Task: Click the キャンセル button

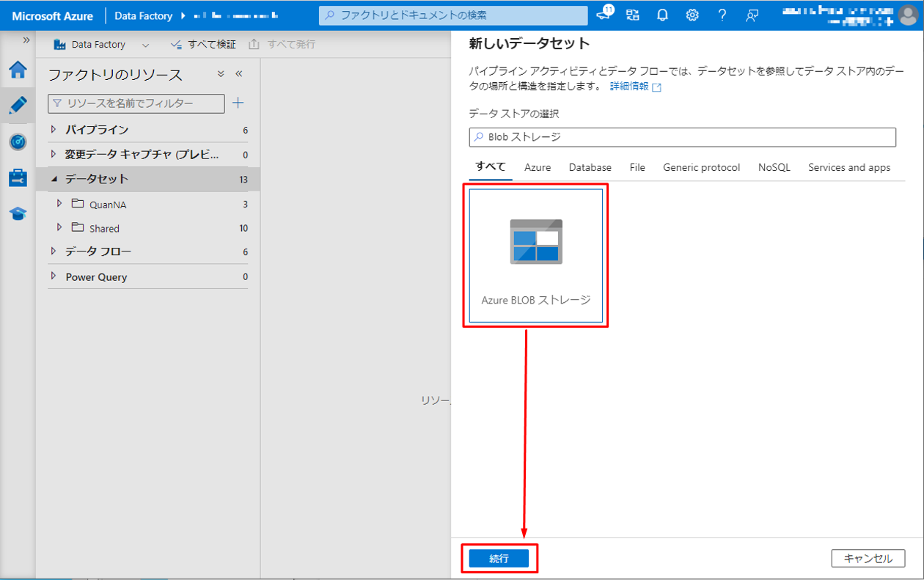Action: (868, 558)
